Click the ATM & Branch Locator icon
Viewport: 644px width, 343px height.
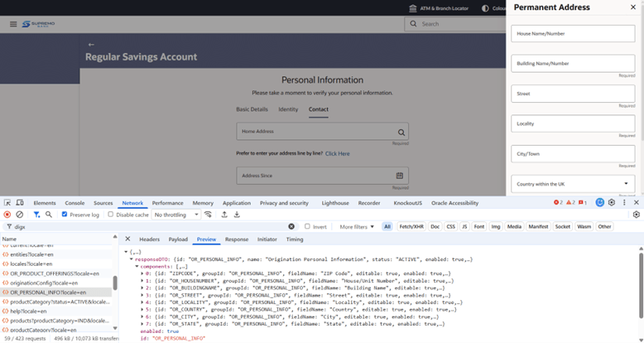click(413, 8)
